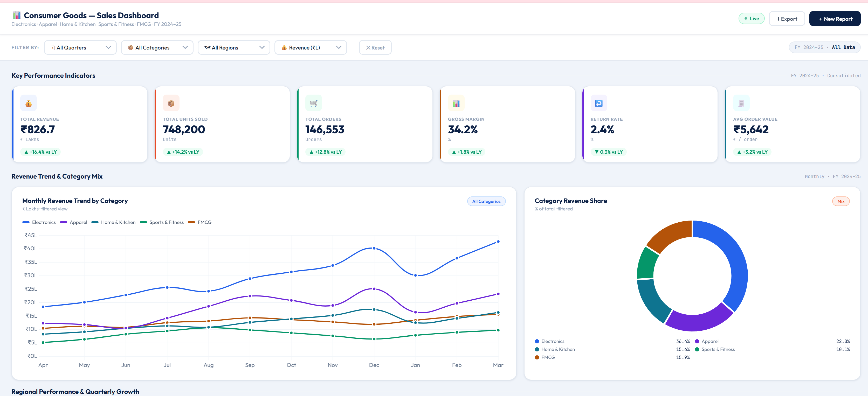Create a New Report

pyautogui.click(x=835, y=18)
